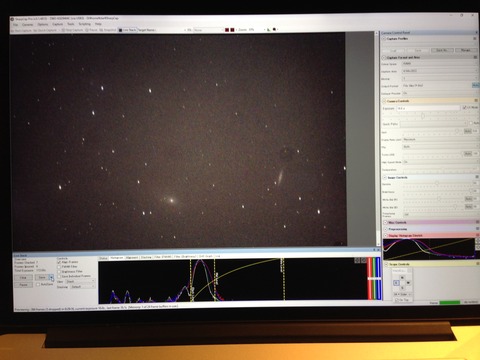Expand the Preprocessing section

(x=386, y=229)
